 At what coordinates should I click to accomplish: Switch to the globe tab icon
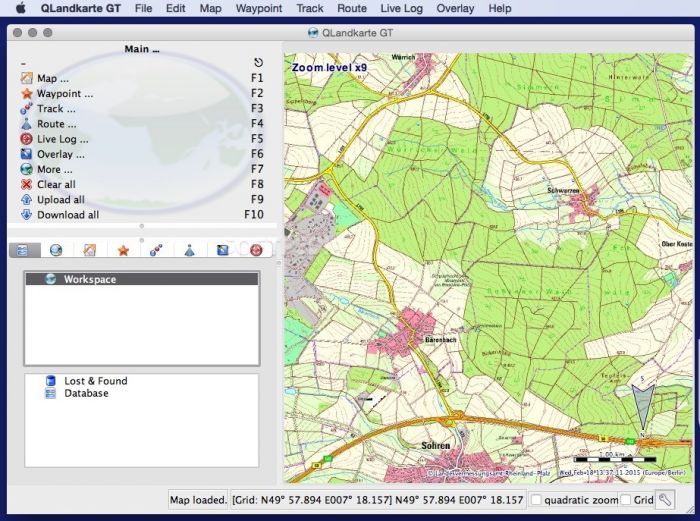pyautogui.click(x=56, y=250)
